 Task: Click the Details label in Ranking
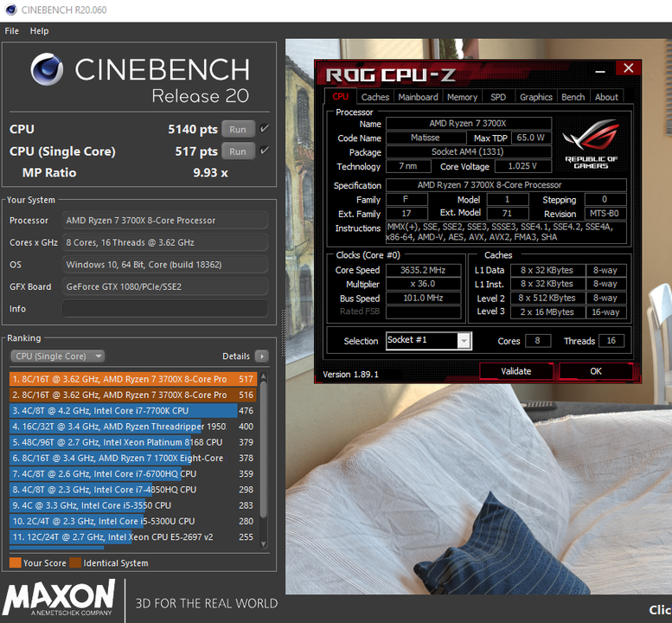[x=236, y=356]
